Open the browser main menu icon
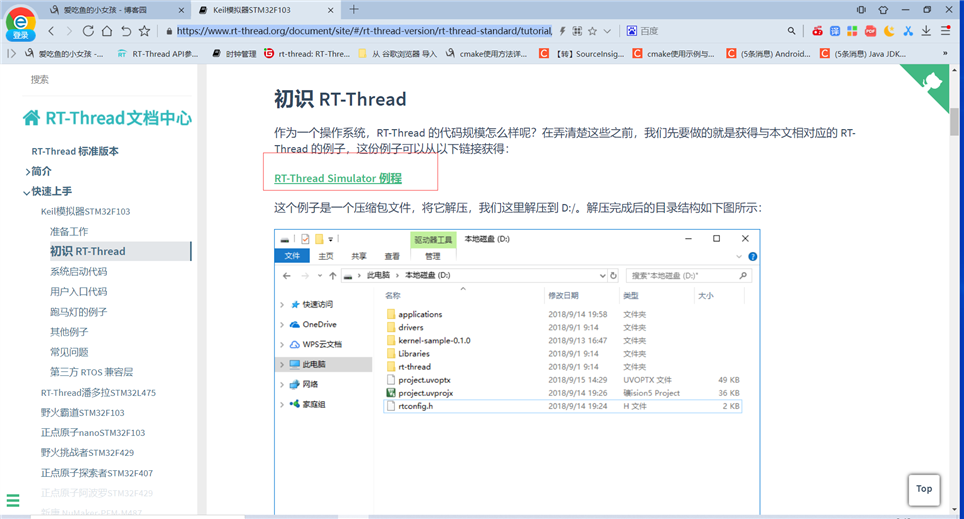 [946, 31]
